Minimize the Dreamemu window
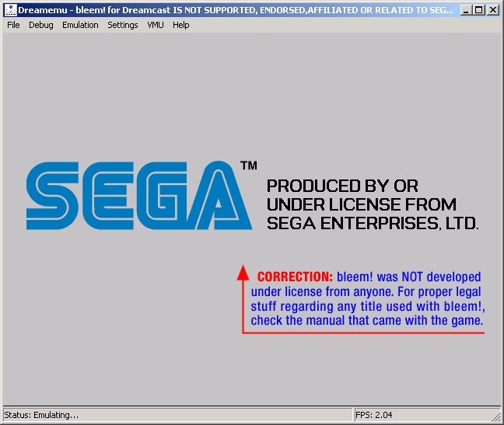The height and width of the screenshot is (425, 504). tap(466, 10)
